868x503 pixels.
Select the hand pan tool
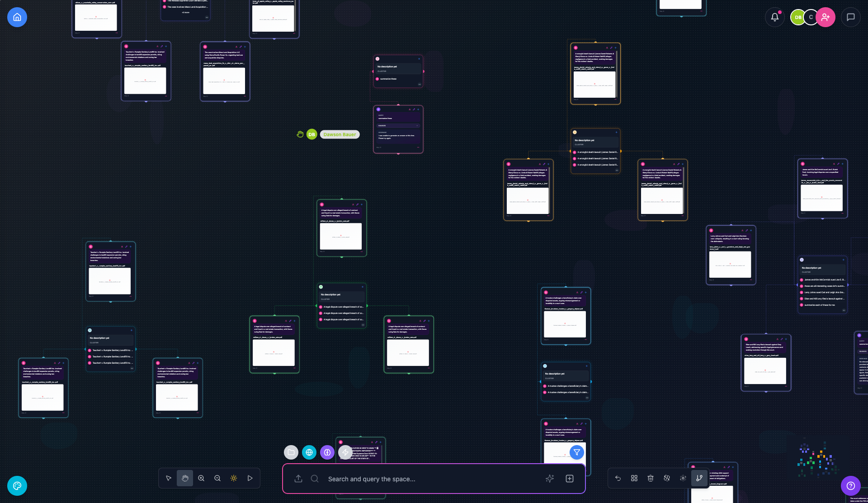pyautogui.click(x=185, y=478)
